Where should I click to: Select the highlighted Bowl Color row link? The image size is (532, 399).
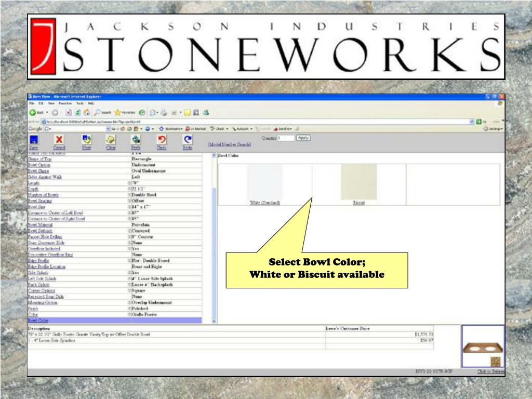[38, 320]
